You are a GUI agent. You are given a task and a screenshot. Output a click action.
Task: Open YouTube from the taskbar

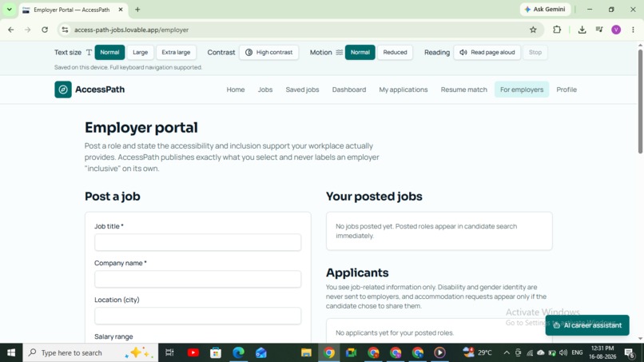(193, 352)
